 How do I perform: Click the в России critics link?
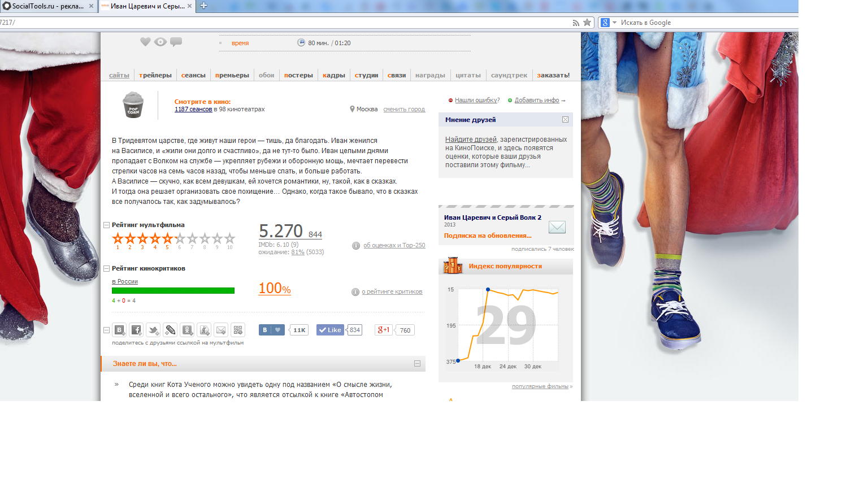coord(125,282)
